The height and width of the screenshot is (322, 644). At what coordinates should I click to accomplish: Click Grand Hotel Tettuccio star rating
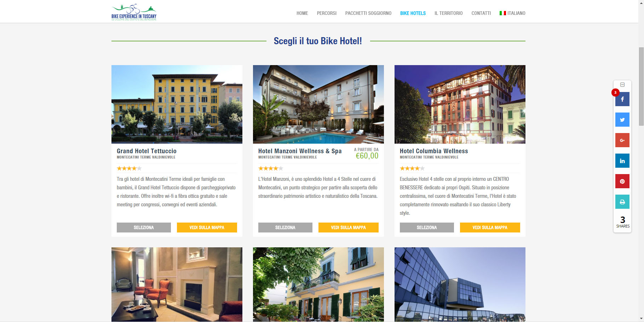(x=129, y=168)
